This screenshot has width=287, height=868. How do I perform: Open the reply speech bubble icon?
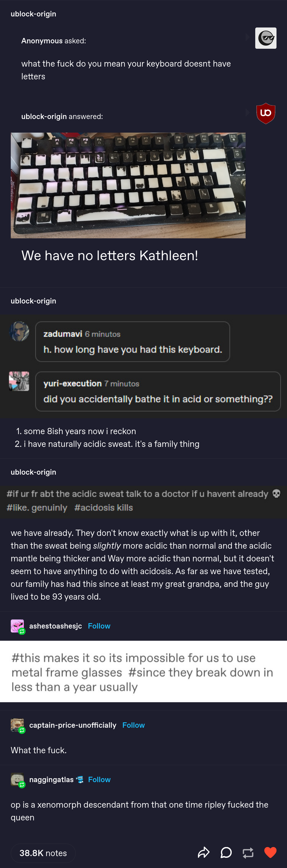tap(226, 852)
